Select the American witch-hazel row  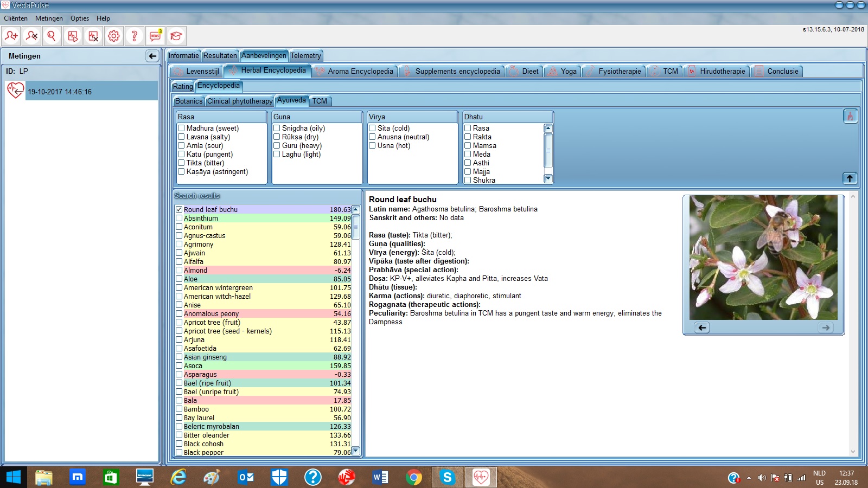coord(263,296)
